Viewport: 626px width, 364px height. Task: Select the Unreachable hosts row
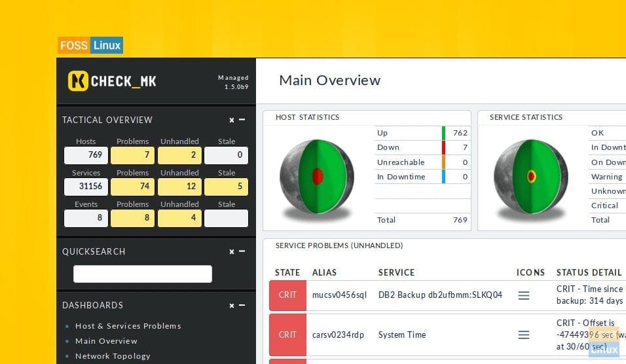[422, 162]
